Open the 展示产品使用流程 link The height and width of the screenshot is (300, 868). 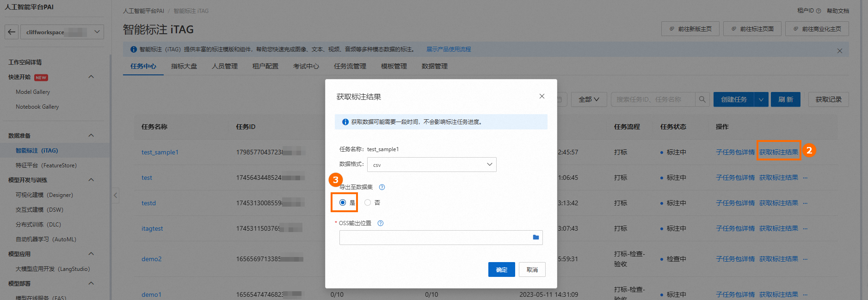tap(449, 49)
